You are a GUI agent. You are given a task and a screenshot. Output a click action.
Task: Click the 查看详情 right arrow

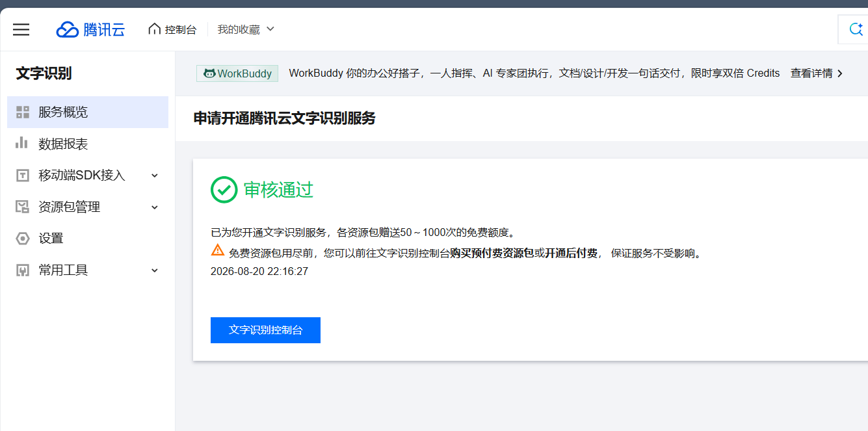[x=839, y=73]
